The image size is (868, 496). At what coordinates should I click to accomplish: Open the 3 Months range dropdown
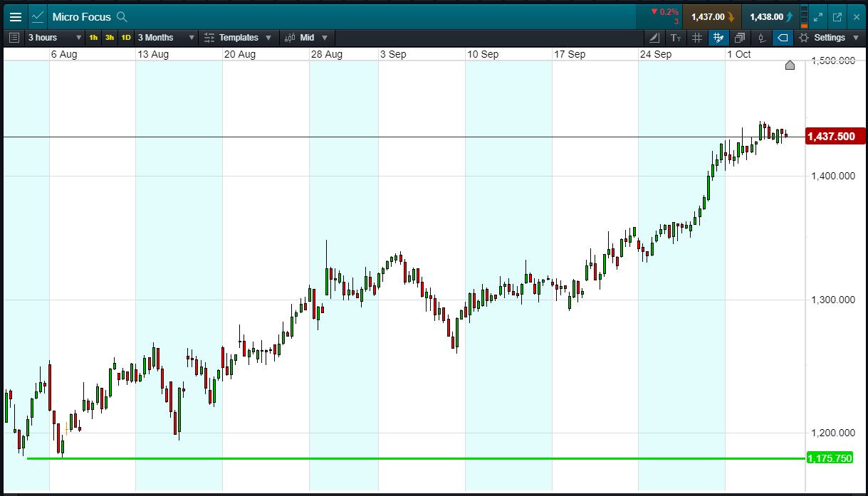click(x=166, y=38)
